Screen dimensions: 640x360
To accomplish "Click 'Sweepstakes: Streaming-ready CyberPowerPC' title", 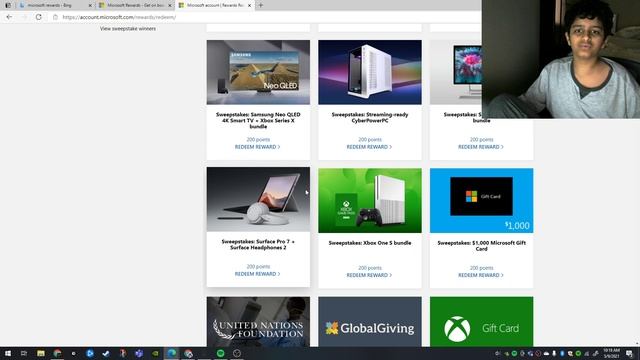I will (x=370, y=118).
